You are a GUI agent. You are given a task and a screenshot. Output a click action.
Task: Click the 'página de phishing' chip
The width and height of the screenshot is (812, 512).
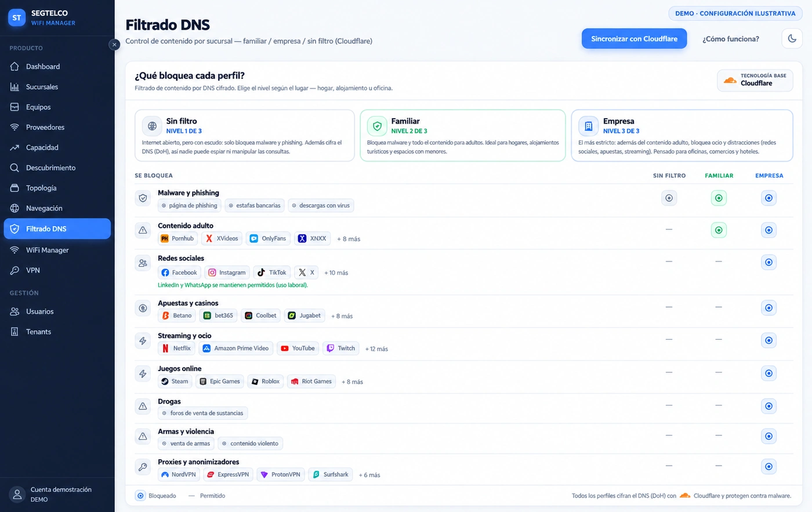190,205
